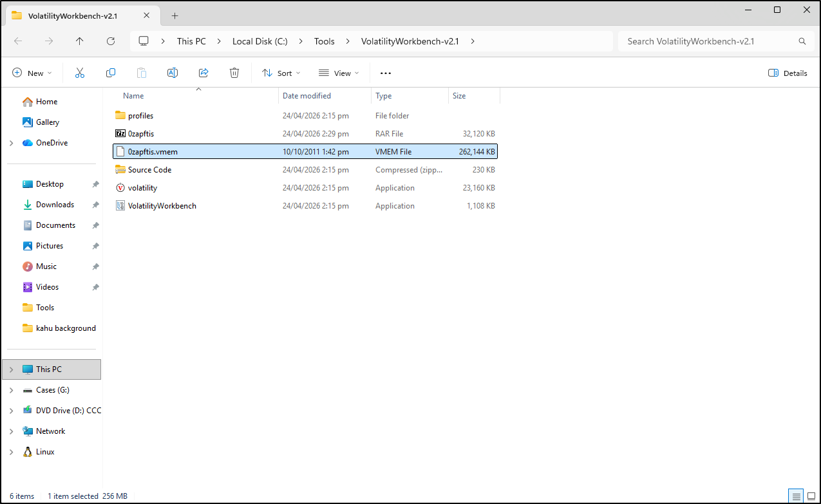Open Pictures quick access folder
Image resolution: width=821 pixels, height=504 pixels.
pos(50,246)
